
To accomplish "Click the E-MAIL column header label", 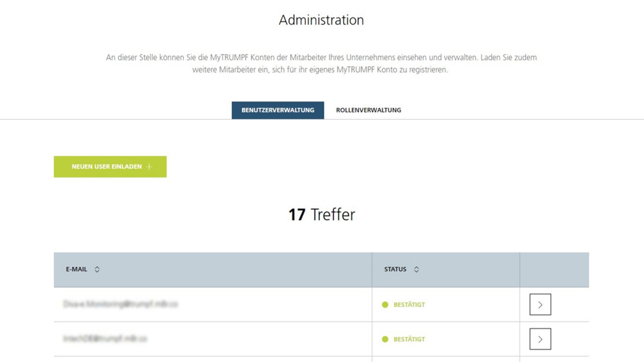I will 76,269.
